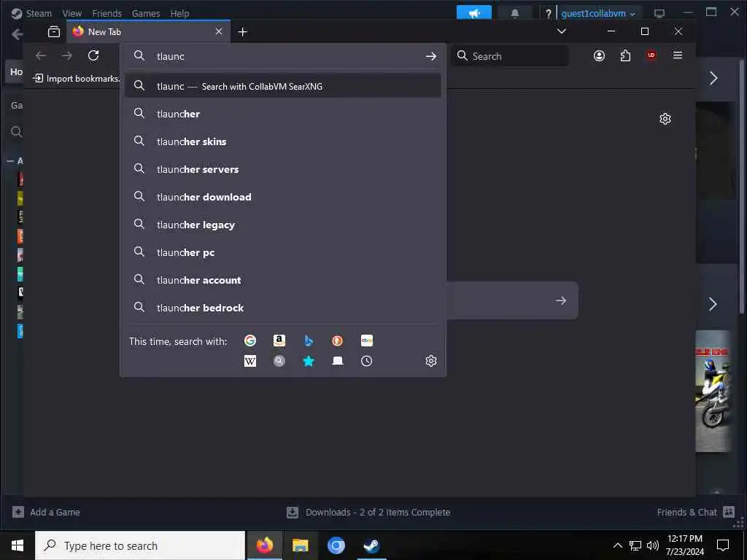The height and width of the screenshot is (560, 747).
Task: Choose the 'tlauncher' suggestion
Action: [282, 114]
